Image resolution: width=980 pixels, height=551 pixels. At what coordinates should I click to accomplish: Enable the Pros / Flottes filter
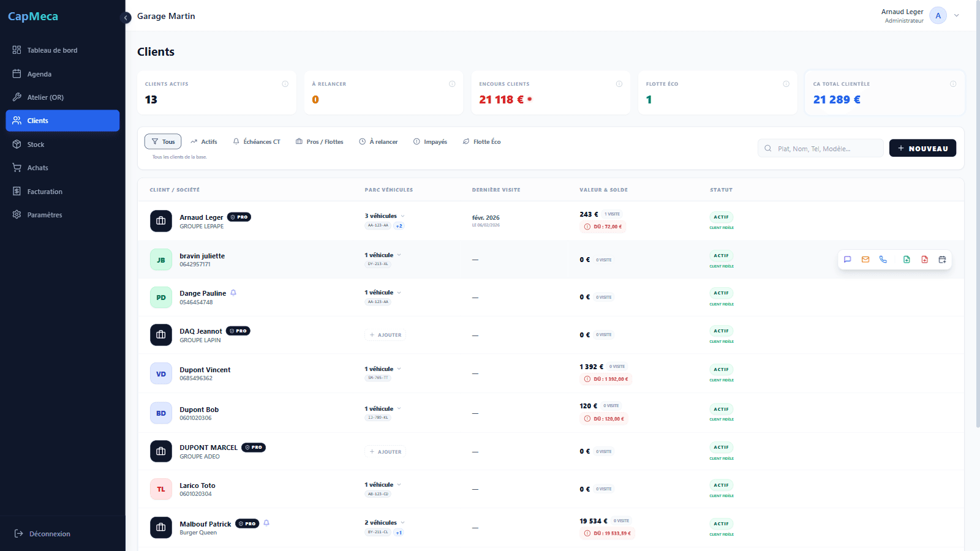pyautogui.click(x=319, y=141)
